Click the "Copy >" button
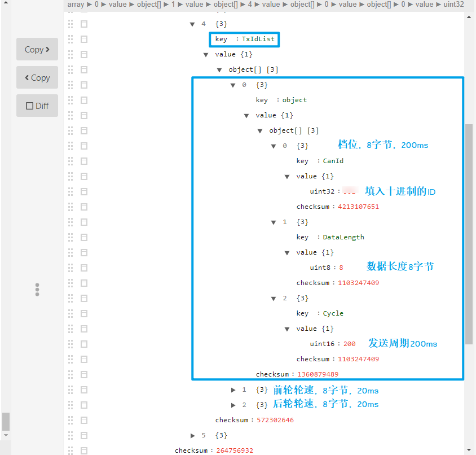476x455 pixels. tap(37, 49)
